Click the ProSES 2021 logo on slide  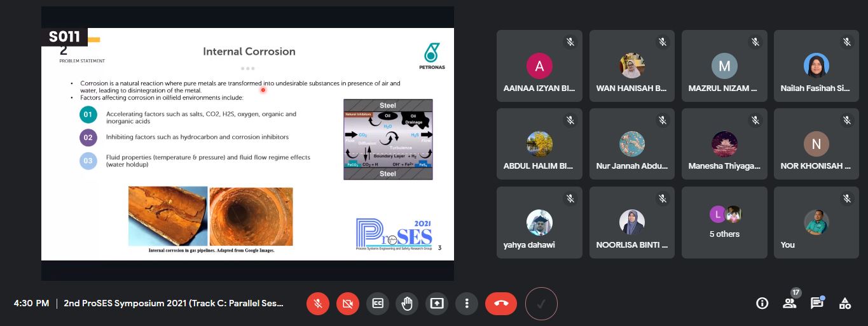coord(394,235)
